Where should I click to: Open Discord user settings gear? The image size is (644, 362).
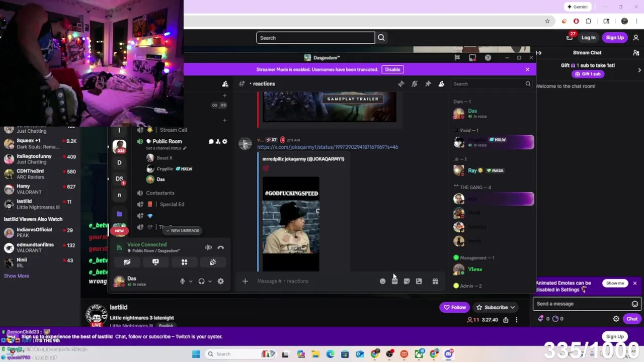[x=220, y=282]
